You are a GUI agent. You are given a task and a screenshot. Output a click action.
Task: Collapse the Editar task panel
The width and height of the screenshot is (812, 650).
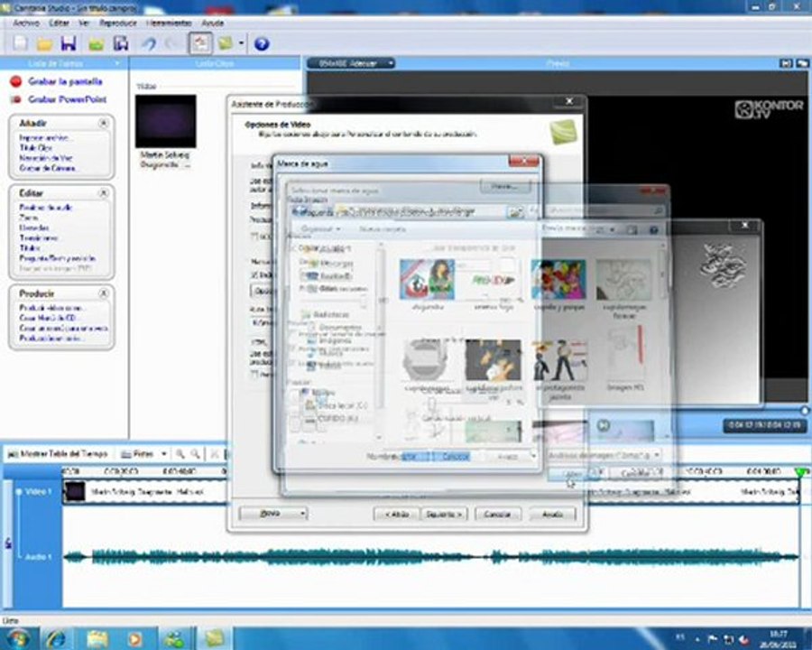(104, 193)
